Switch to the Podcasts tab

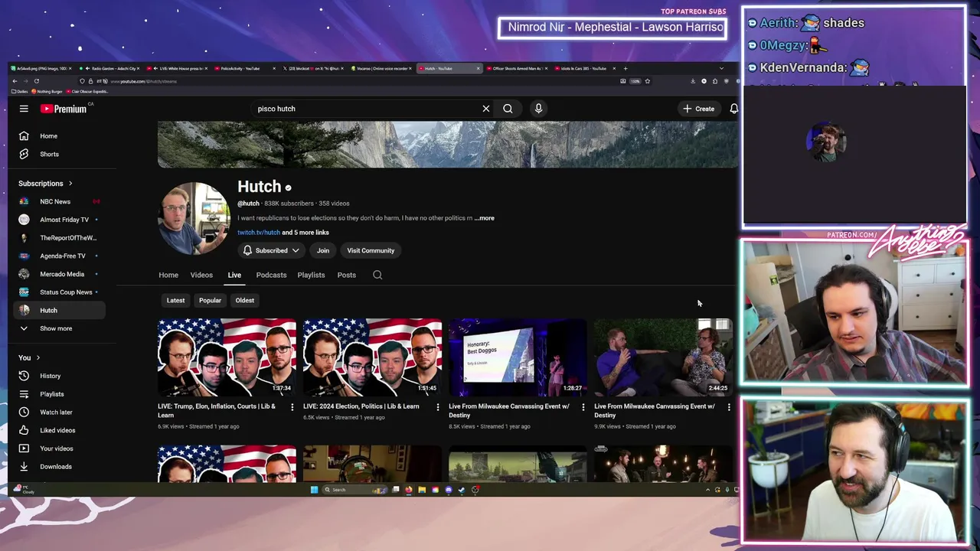click(x=271, y=275)
